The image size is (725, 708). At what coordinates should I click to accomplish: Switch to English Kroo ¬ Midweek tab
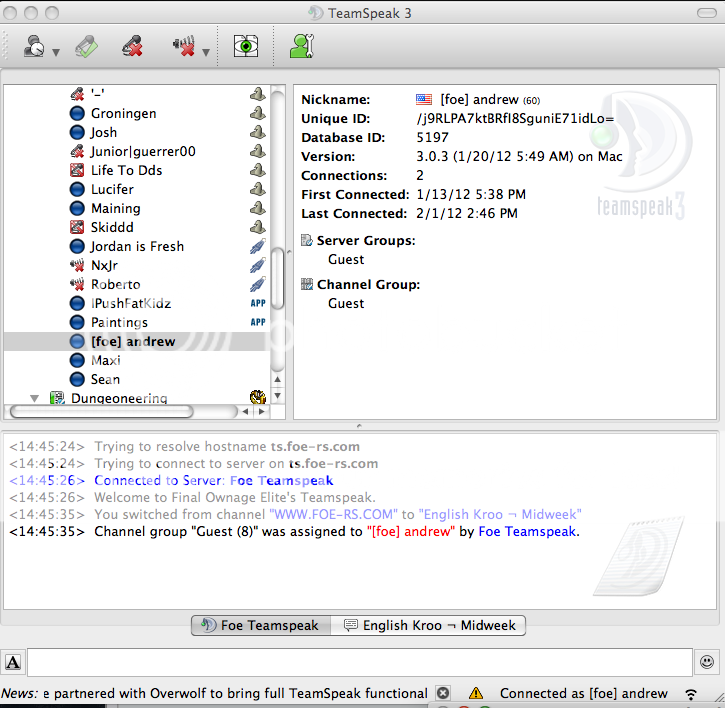(430, 625)
